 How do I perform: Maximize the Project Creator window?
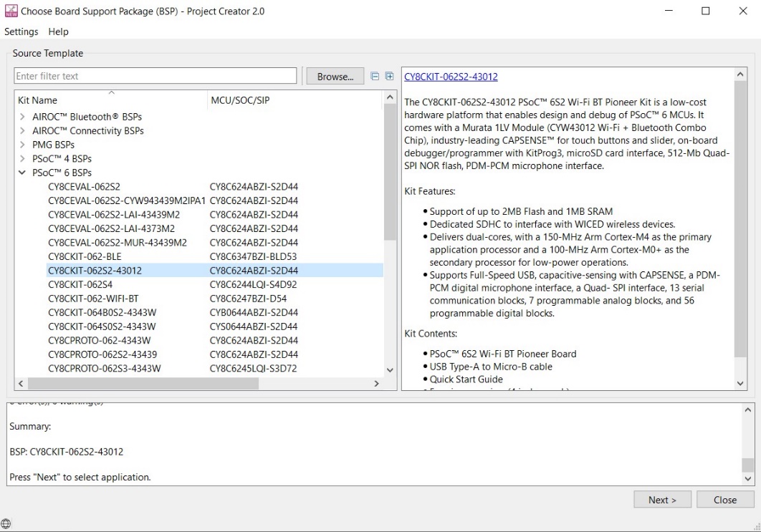[x=706, y=11]
